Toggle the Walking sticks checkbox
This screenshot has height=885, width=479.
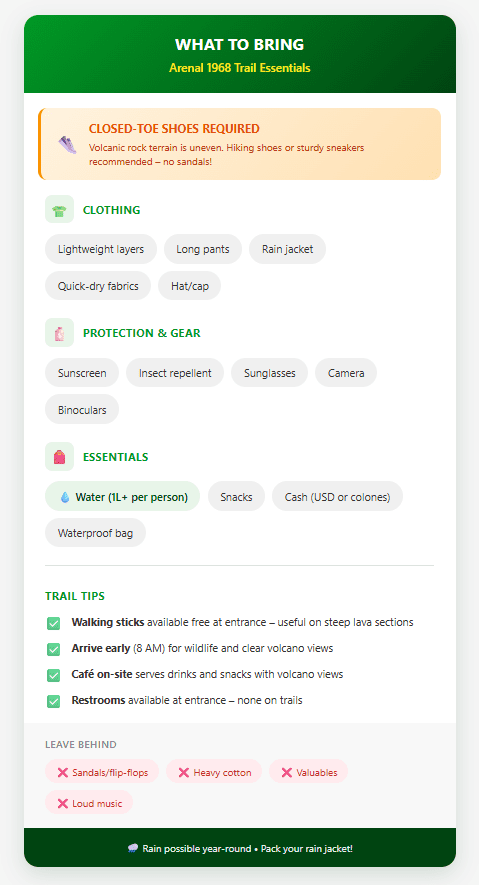coord(54,623)
